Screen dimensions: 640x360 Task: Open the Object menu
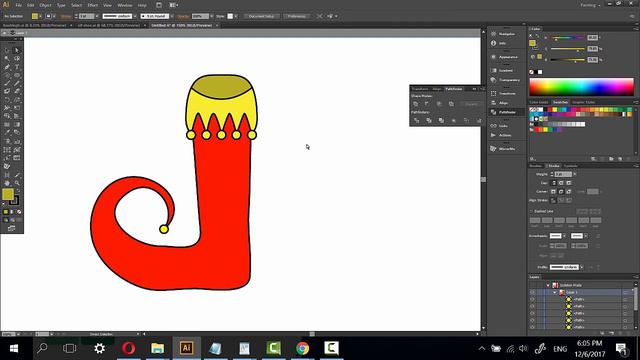[x=45, y=5]
